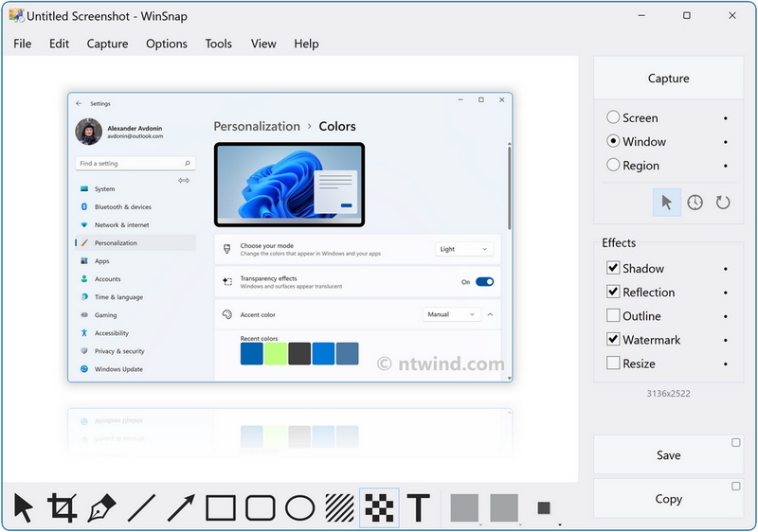Click search magnifier in Find a setting box
This screenshot has width=758, height=532.
point(188,163)
